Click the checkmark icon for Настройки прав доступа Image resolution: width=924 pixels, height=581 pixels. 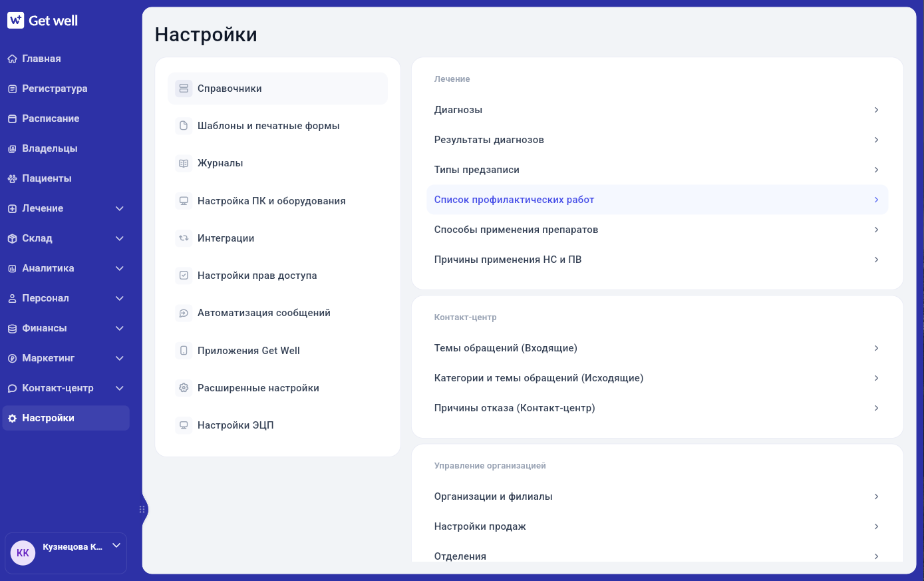tap(184, 276)
